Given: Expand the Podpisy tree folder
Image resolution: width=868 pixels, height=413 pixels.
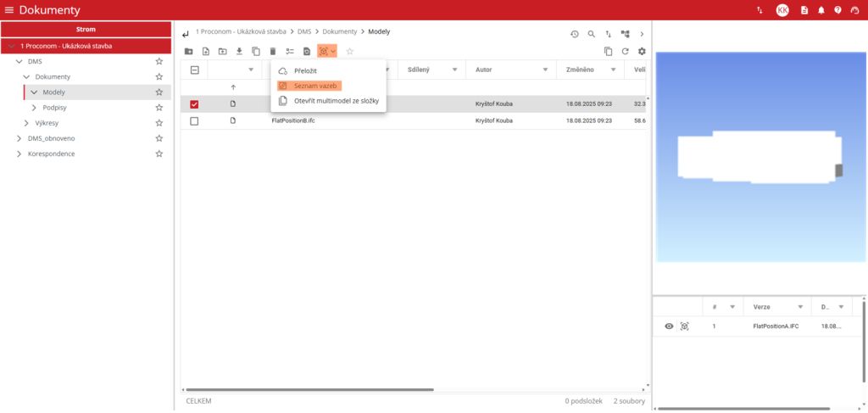Looking at the screenshot, I should (x=34, y=108).
